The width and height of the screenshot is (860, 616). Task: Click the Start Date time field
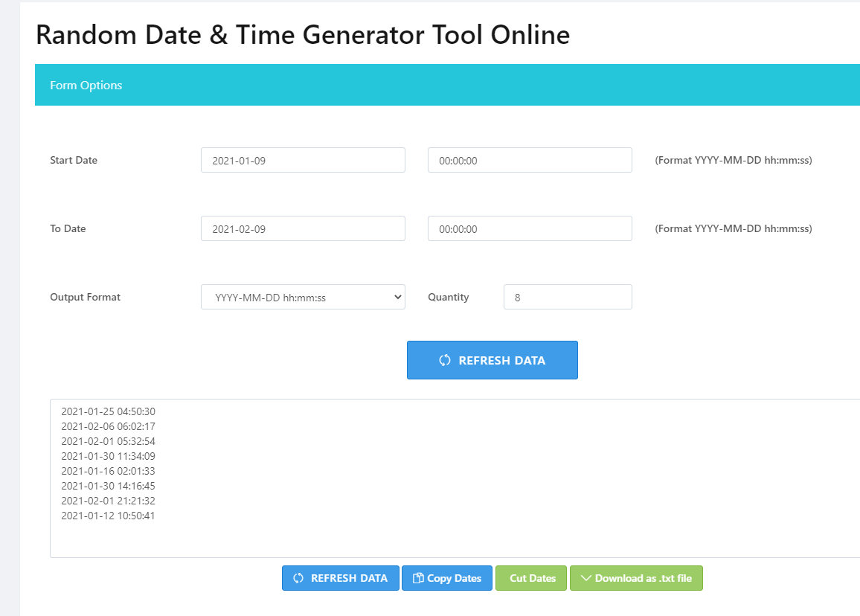coord(530,160)
